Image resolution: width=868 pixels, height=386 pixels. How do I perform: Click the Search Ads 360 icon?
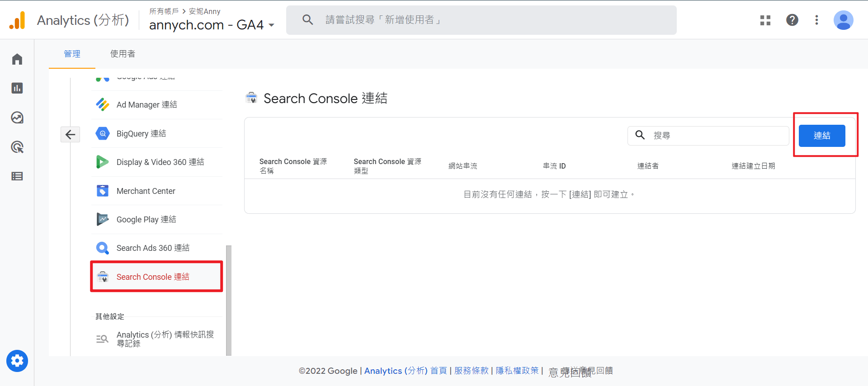[103, 248]
